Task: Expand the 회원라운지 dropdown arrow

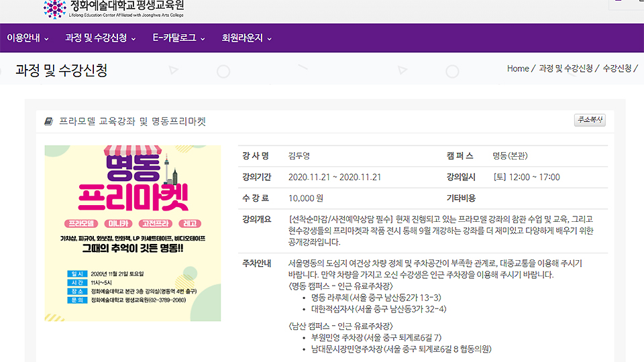Action: 269,39
